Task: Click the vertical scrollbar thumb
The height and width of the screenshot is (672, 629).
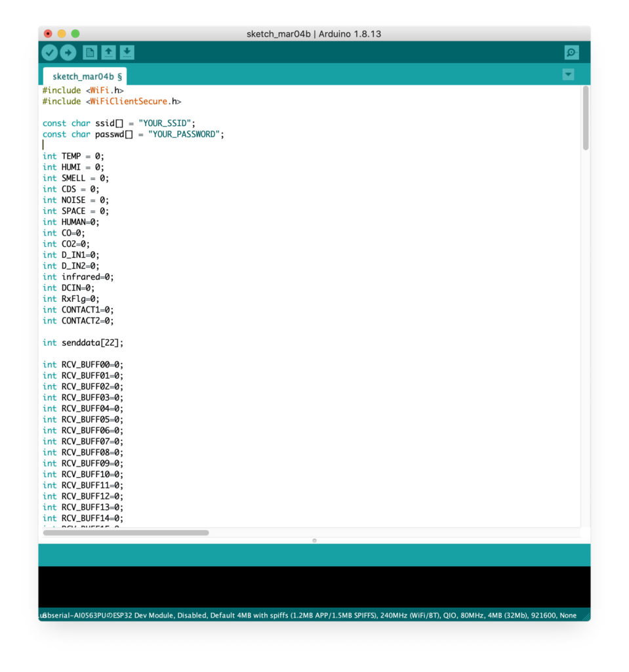Action: [585, 118]
